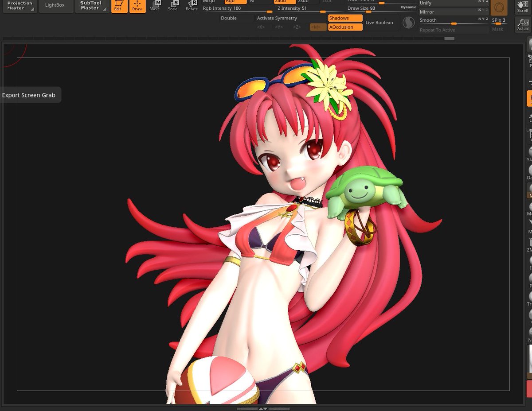532x411 pixels.
Task: Select the Rotate transform icon
Action: tap(192, 5)
